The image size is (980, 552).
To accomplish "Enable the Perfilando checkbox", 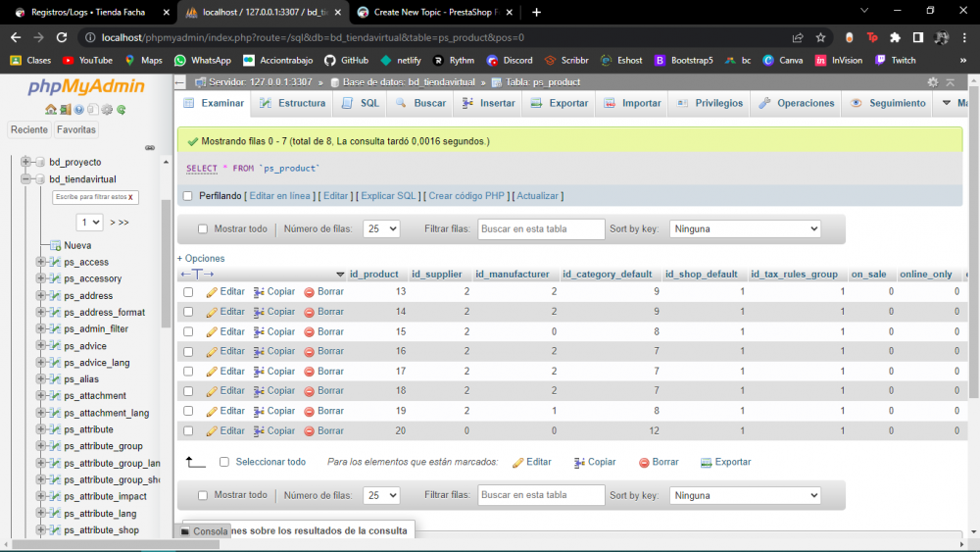I will 188,196.
